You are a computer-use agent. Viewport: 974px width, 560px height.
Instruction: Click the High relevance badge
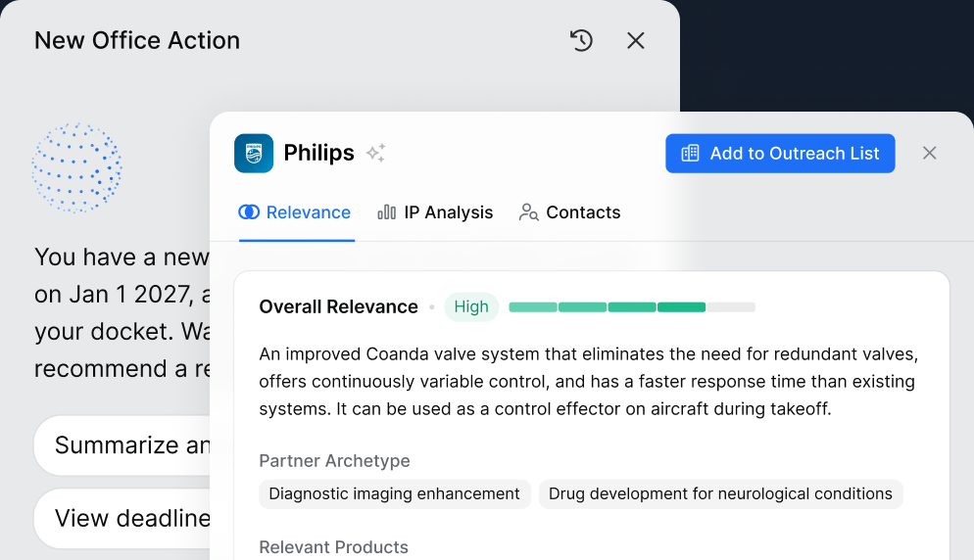coord(471,306)
